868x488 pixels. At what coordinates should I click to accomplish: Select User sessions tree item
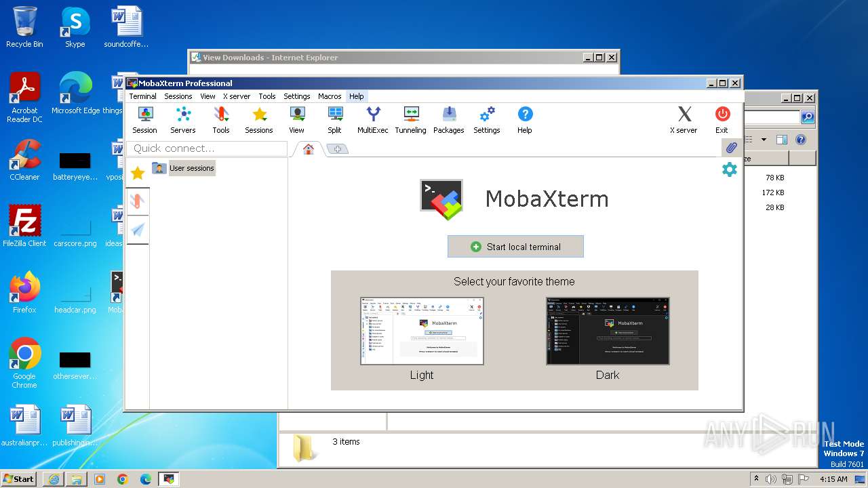point(192,168)
